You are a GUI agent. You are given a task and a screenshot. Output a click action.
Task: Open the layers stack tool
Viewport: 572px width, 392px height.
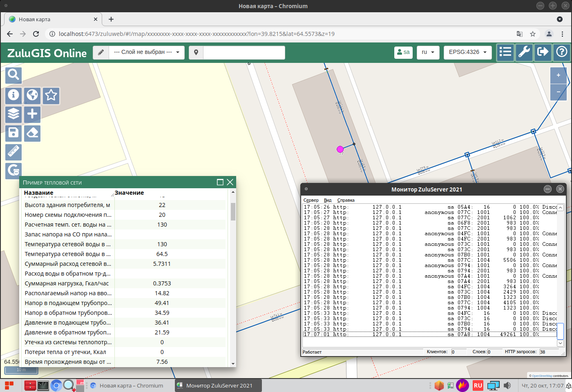point(13,114)
